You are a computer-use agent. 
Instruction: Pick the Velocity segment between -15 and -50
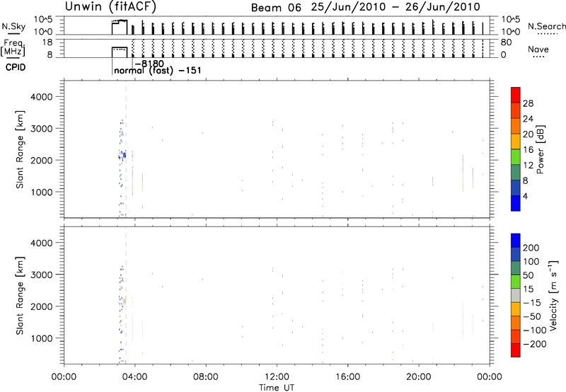(516, 309)
